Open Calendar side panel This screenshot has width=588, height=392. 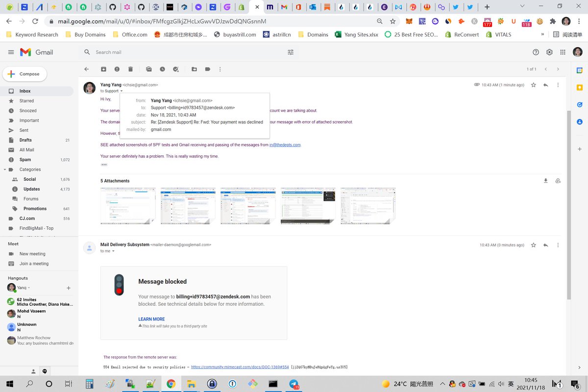pyautogui.click(x=580, y=71)
